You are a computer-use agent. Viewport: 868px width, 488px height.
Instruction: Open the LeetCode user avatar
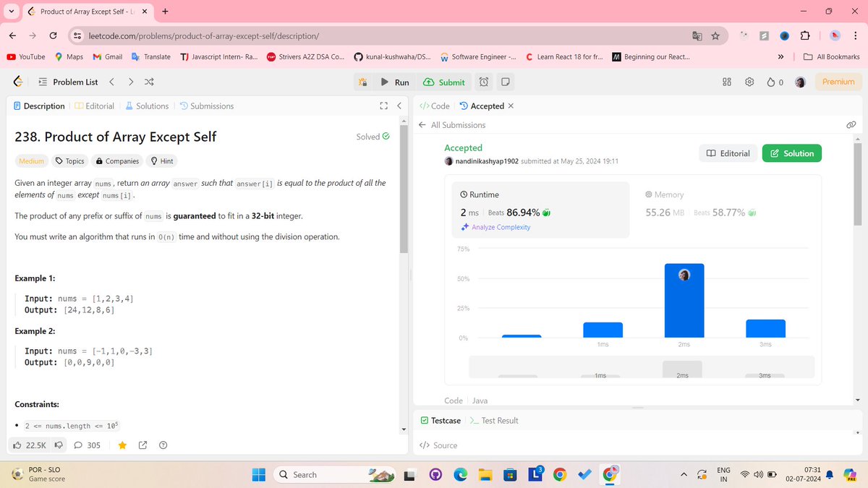click(800, 82)
